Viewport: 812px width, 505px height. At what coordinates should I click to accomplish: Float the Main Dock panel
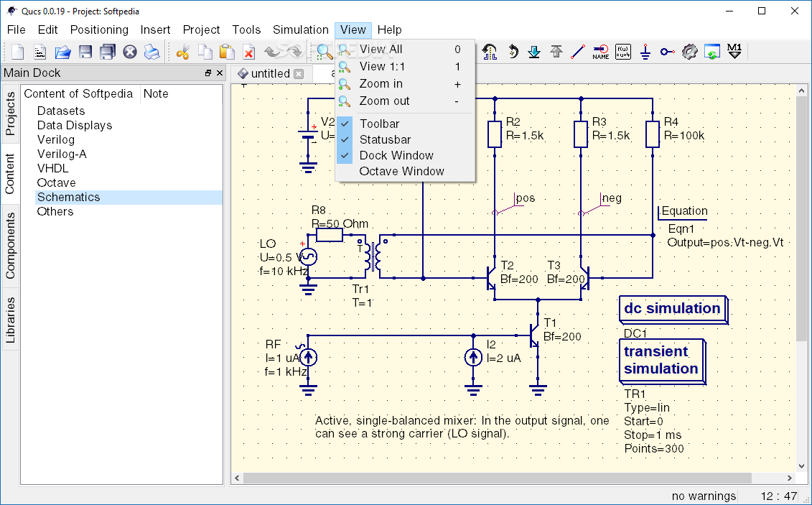point(208,73)
